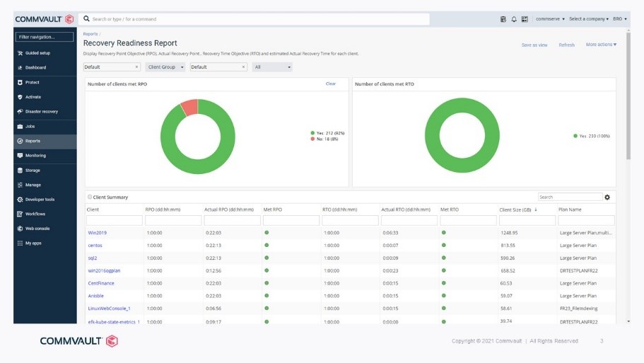Screen dimensions: 644x363
Task: Click green Yes legend dot in RTO chart
Action: (x=575, y=136)
